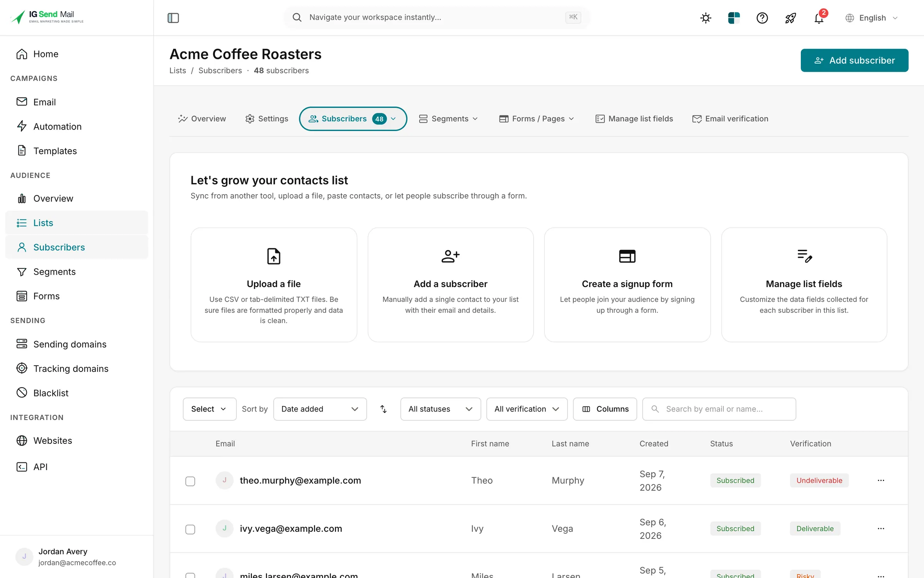Select Subscribers in sidebar
This screenshot has height=578, width=924.
76,247
